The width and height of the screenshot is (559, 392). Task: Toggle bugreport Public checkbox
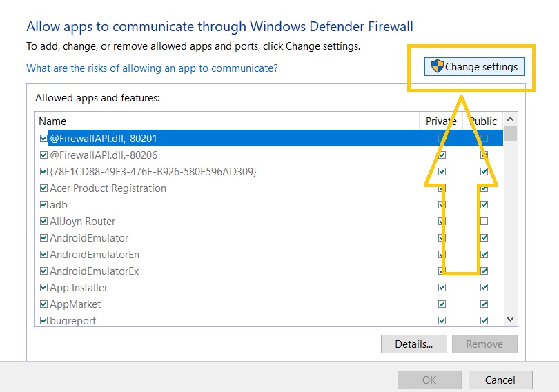click(484, 321)
